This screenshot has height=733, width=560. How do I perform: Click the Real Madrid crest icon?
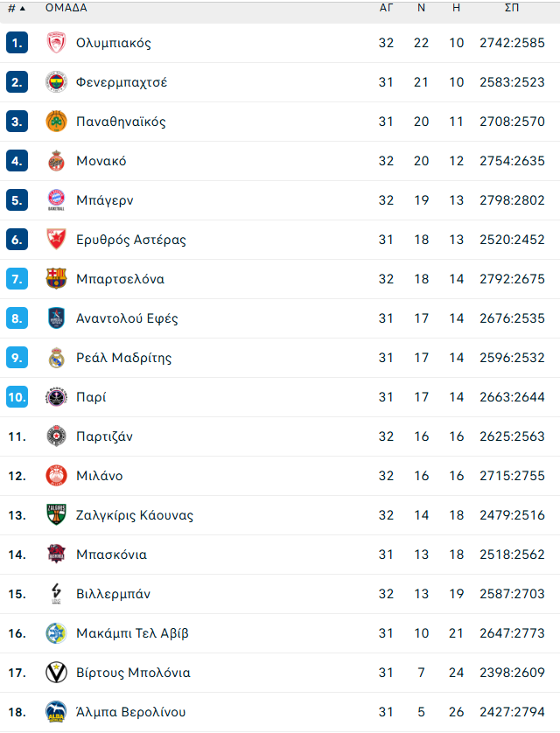pyautogui.click(x=56, y=358)
